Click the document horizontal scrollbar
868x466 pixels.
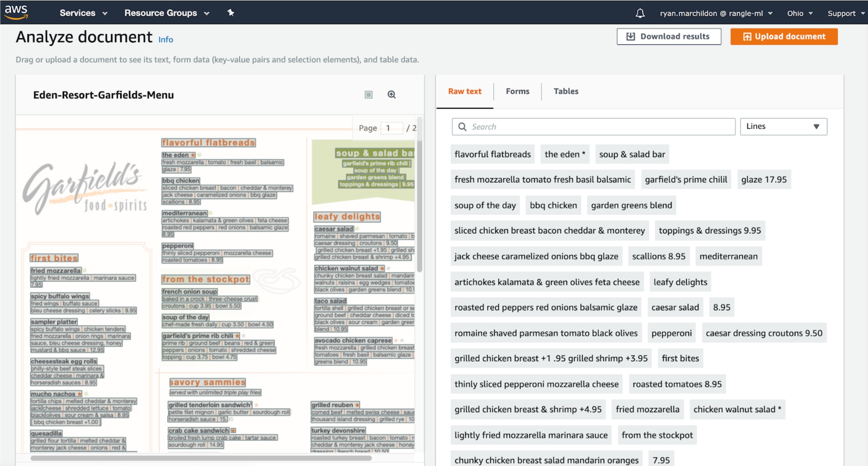[201, 458]
